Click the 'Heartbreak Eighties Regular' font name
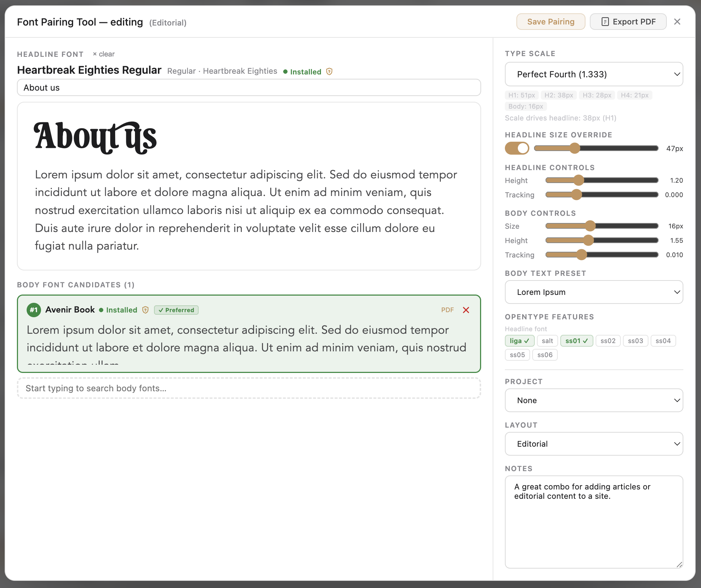This screenshot has width=701, height=588. click(x=89, y=70)
